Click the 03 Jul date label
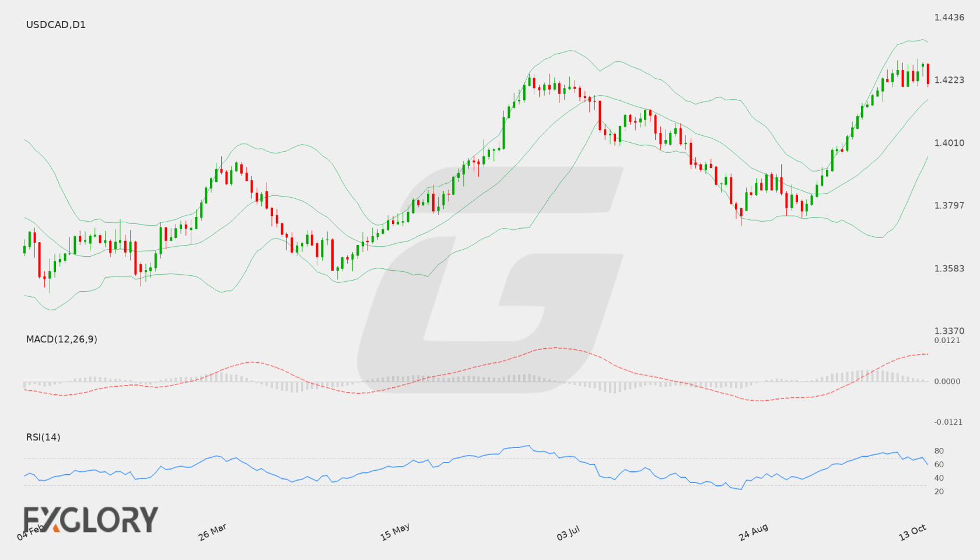Viewport: 980px width, 560px height. (568, 533)
